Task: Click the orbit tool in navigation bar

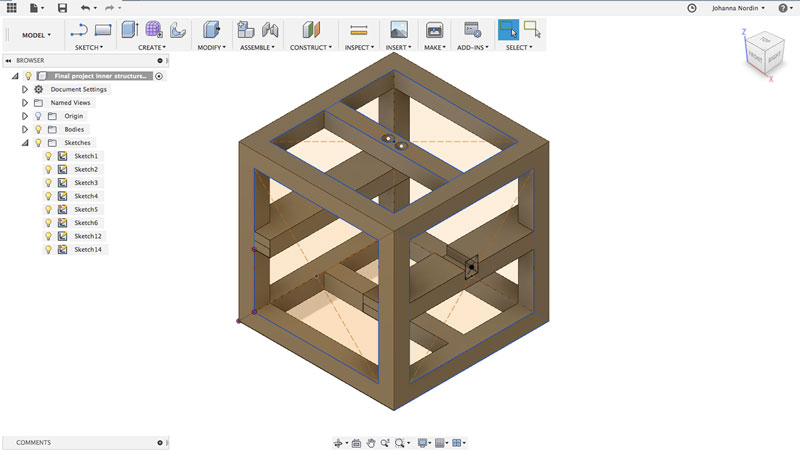Action: (x=338, y=443)
